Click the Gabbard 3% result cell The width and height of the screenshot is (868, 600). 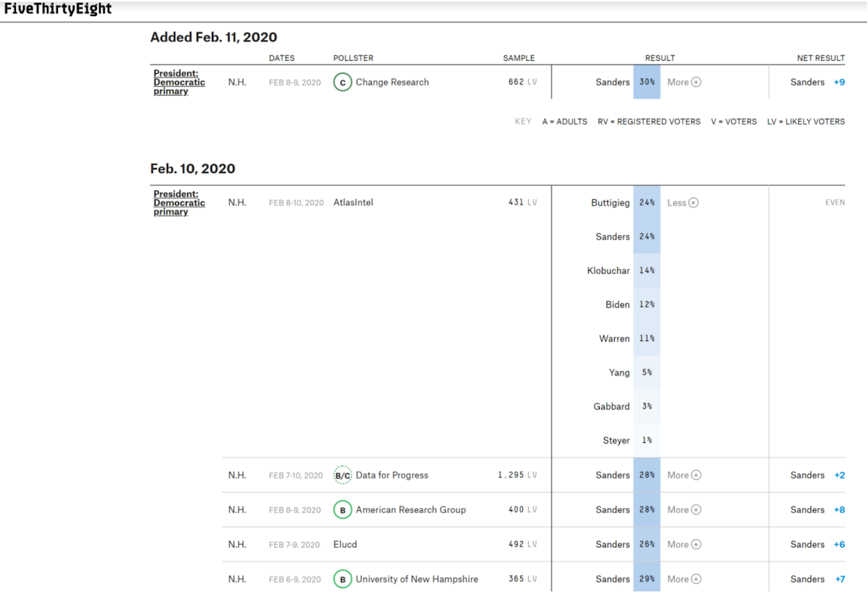point(647,407)
